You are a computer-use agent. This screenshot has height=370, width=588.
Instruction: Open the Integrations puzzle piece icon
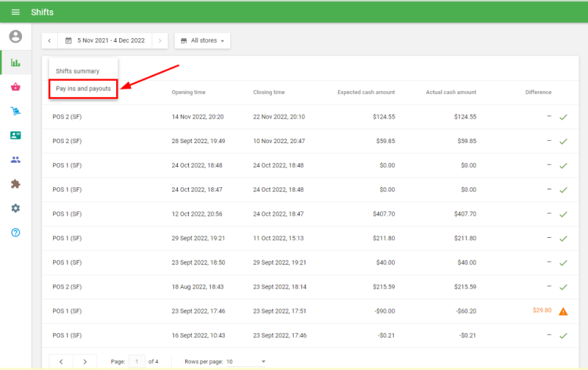pos(15,184)
